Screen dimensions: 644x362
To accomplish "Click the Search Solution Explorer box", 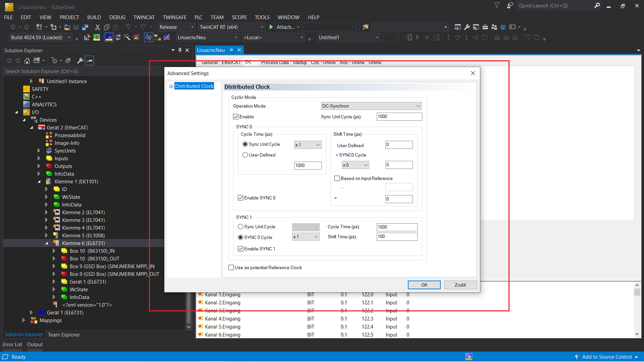I will point(84,71).
